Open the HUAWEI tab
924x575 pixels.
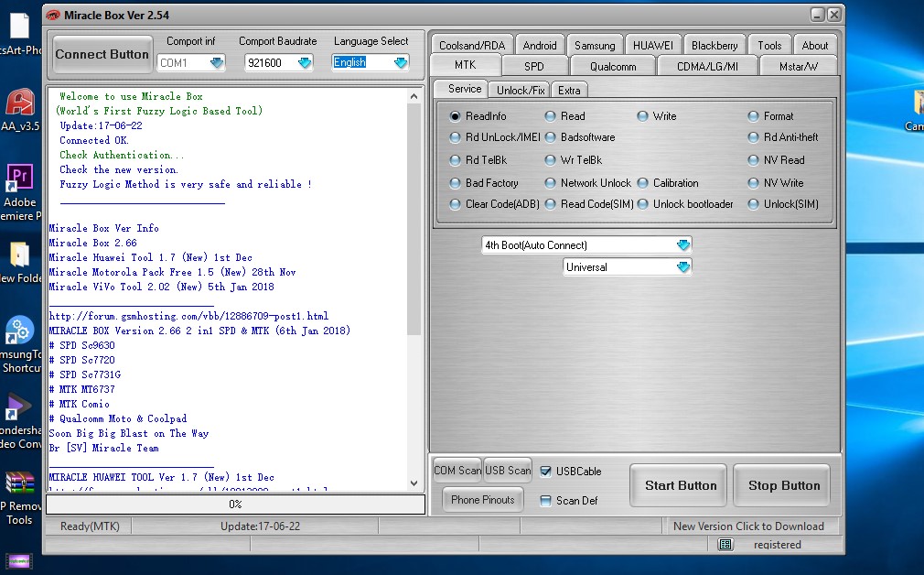coord(653,46)
